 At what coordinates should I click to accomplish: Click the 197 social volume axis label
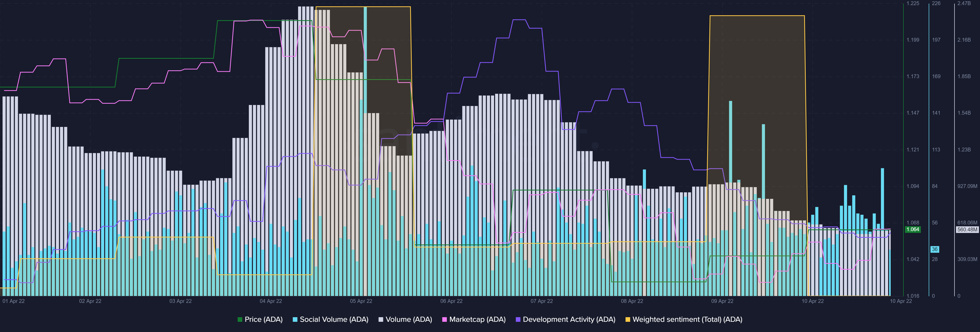936,40
